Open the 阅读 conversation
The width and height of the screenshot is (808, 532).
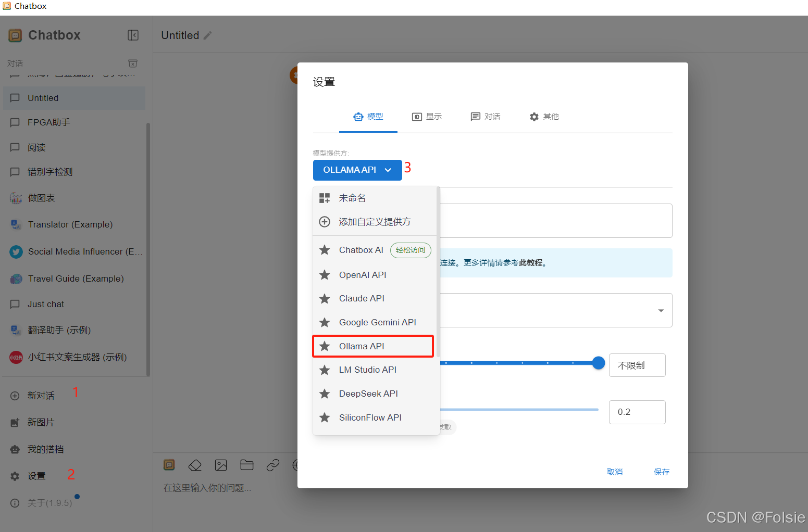pos(74,147)
